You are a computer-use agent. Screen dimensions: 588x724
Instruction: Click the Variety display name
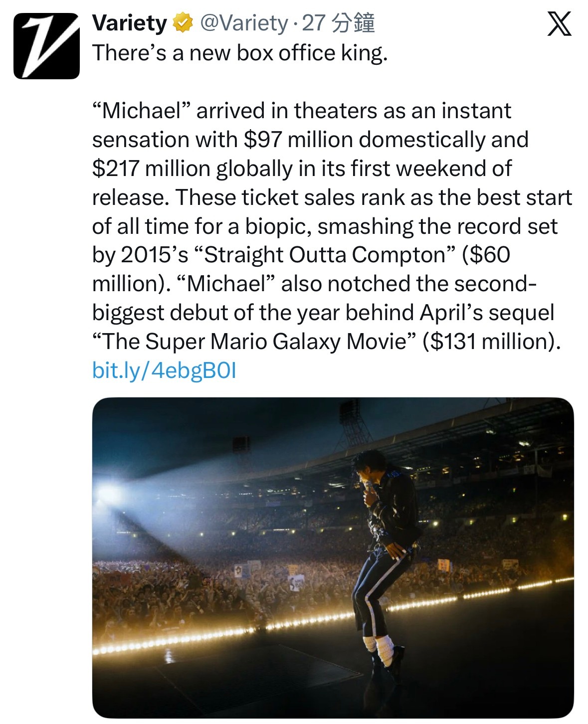[x=131, y=22]
